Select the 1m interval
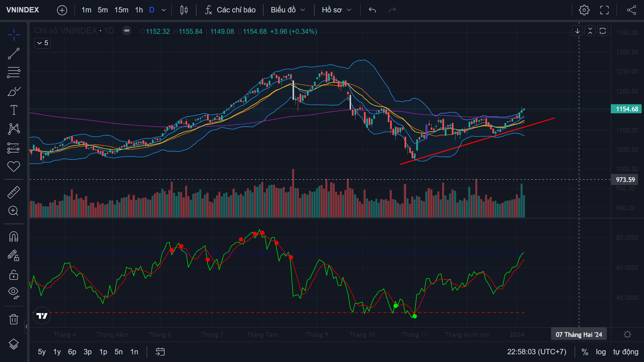The height and width of the screenshot is (362, 644). pos(86,10)
